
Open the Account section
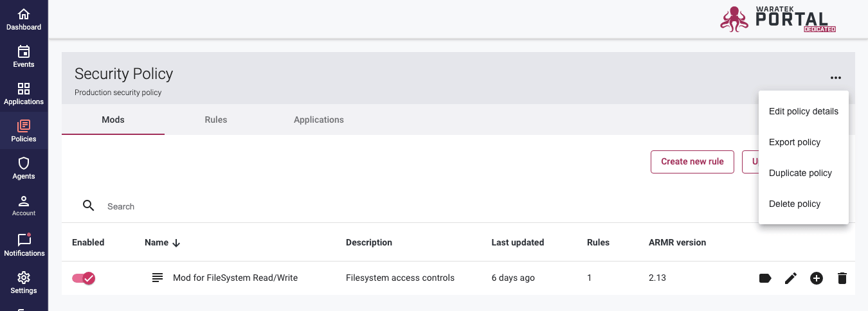pos(24,206)
